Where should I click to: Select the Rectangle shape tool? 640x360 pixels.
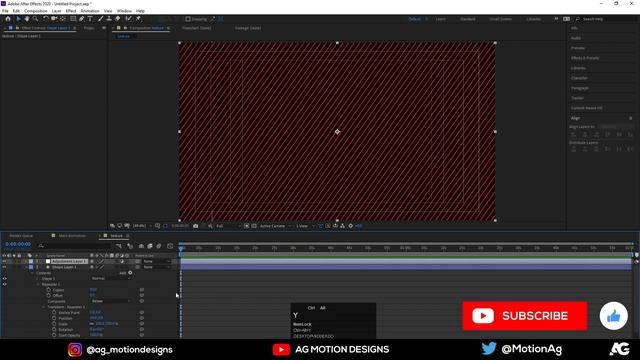pos(73,19)
